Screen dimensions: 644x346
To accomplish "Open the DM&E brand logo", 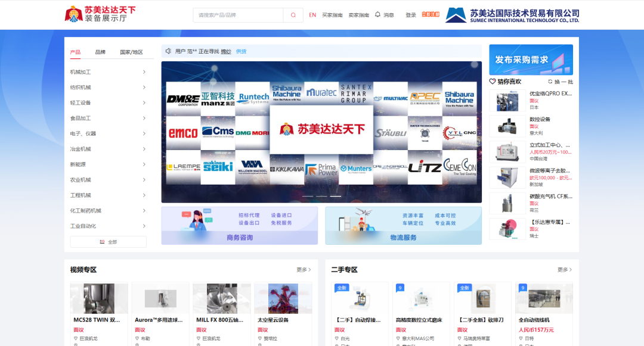I will point(183,99).
